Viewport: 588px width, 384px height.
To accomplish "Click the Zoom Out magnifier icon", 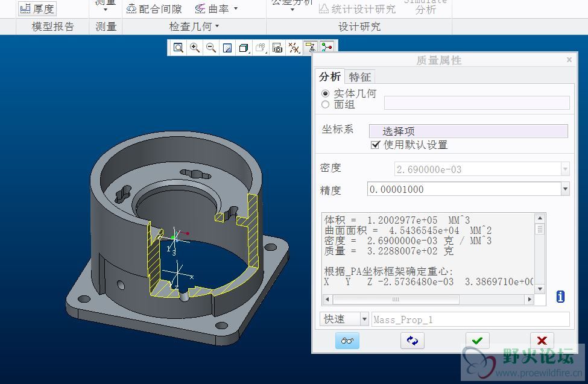I will coord(211,48).
